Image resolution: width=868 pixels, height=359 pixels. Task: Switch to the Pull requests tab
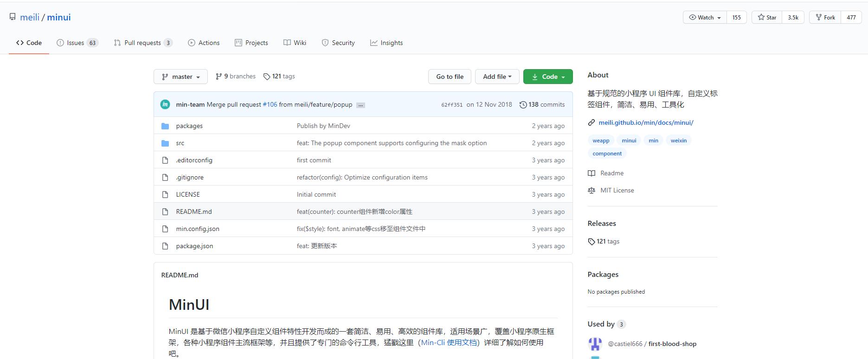pyautogui.click(x=143, y=43)
